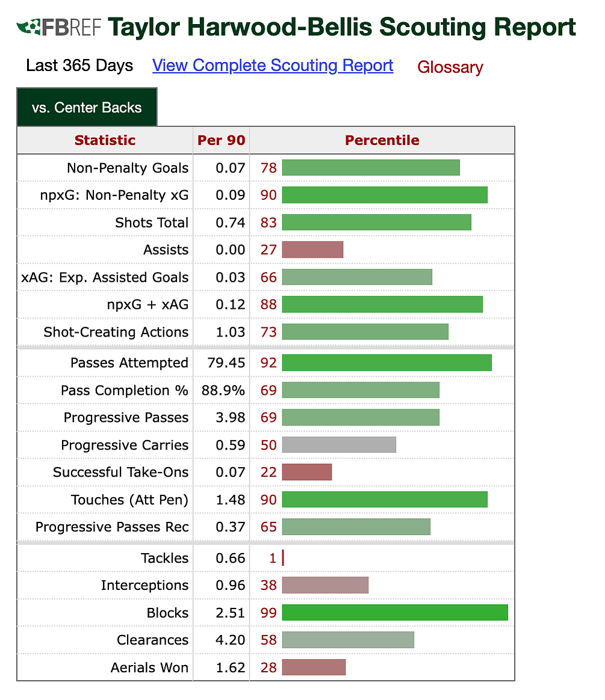Select the Passes Attempted statistic label
This screenshot has height=700, width=605.
[x=129, y=363]
